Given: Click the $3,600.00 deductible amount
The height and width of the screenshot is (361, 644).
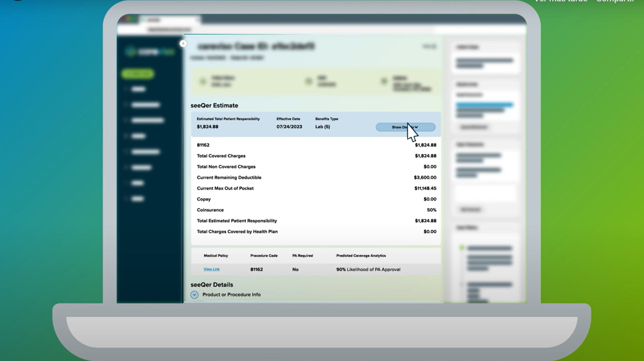Looking at the screenshot, I should pos(425,178).
